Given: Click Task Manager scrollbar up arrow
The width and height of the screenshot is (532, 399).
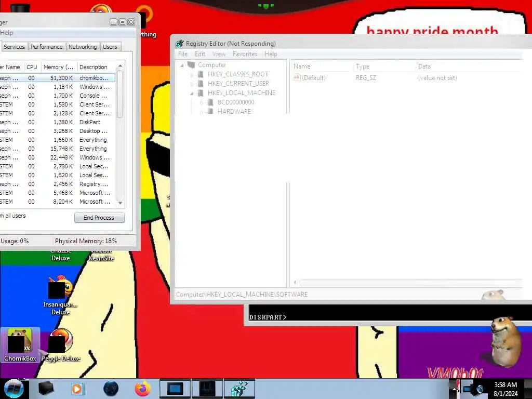Looking at the screenshot, I should (120, 65).
